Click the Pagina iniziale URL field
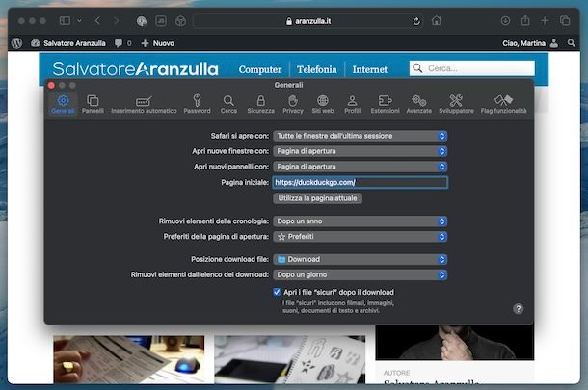This screenshot has width=588, height=390. 360,182
